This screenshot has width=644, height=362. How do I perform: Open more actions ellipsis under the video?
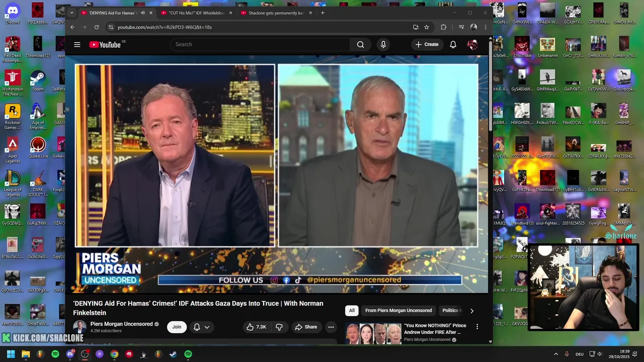331,327
